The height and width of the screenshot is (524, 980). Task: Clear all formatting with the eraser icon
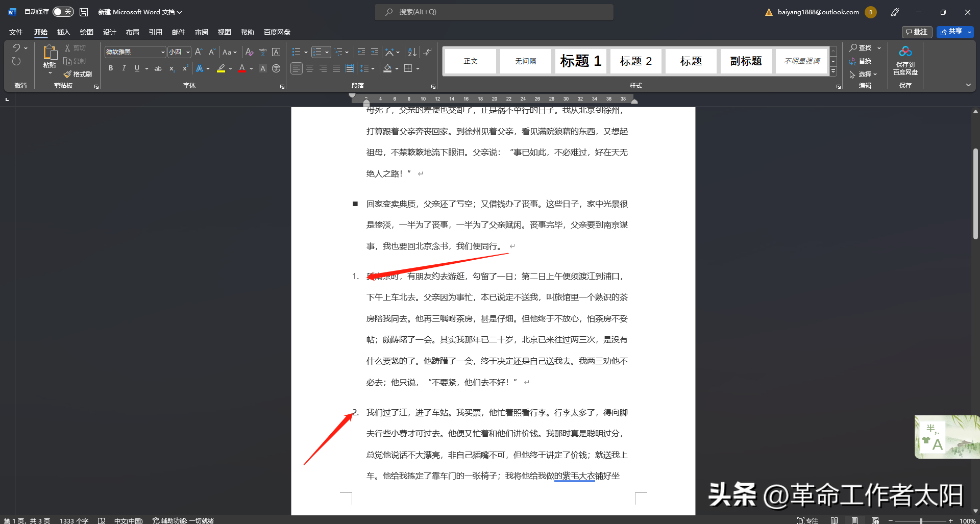[x=249, y=52]
